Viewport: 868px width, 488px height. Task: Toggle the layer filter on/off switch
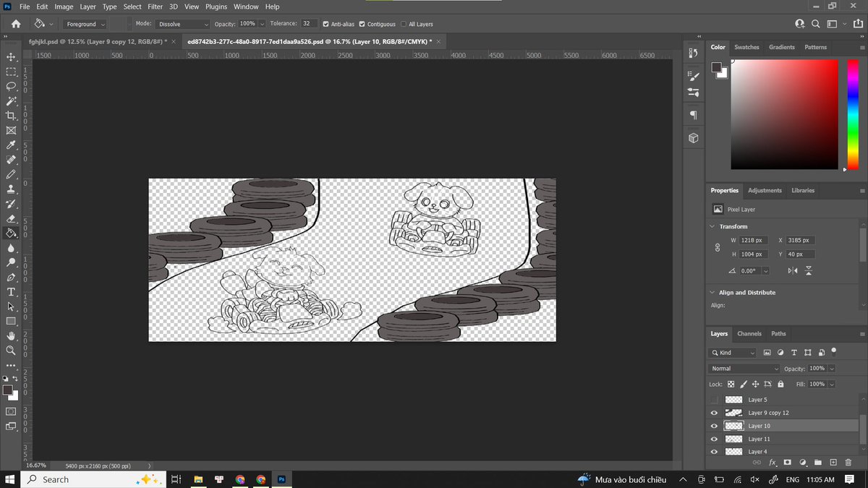(834, 351)
